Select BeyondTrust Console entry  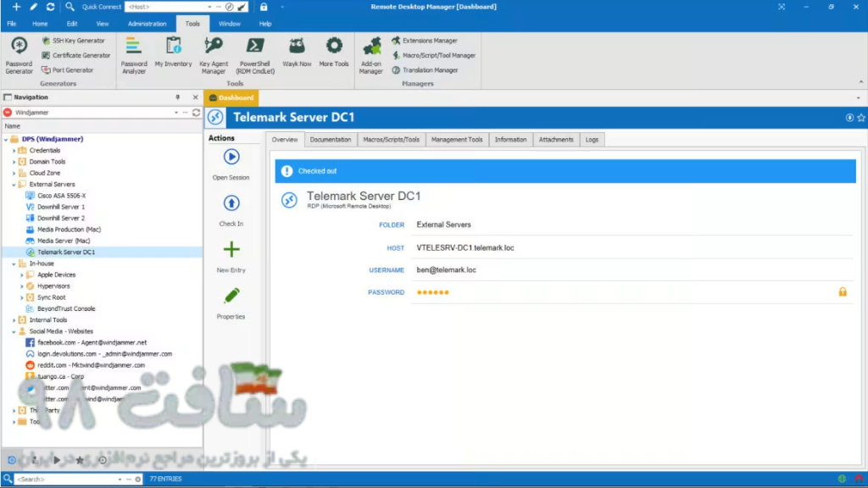point(66,308)
